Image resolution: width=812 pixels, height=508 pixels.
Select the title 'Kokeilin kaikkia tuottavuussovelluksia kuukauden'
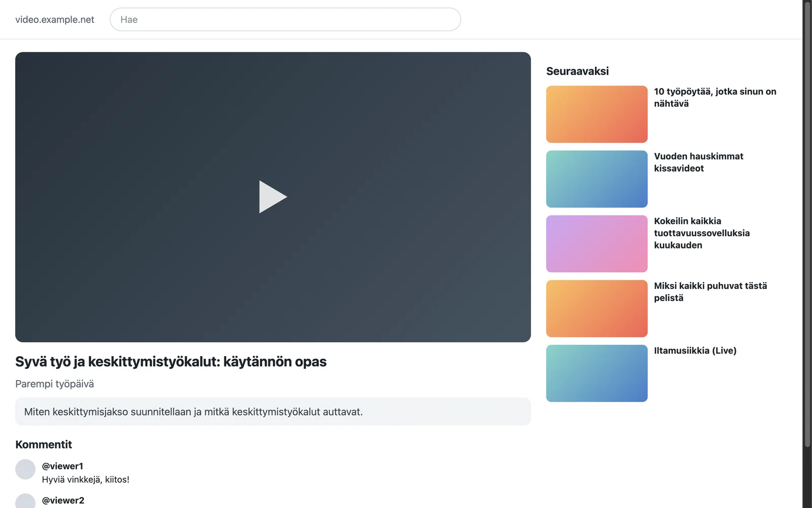(x=702, y=233)
